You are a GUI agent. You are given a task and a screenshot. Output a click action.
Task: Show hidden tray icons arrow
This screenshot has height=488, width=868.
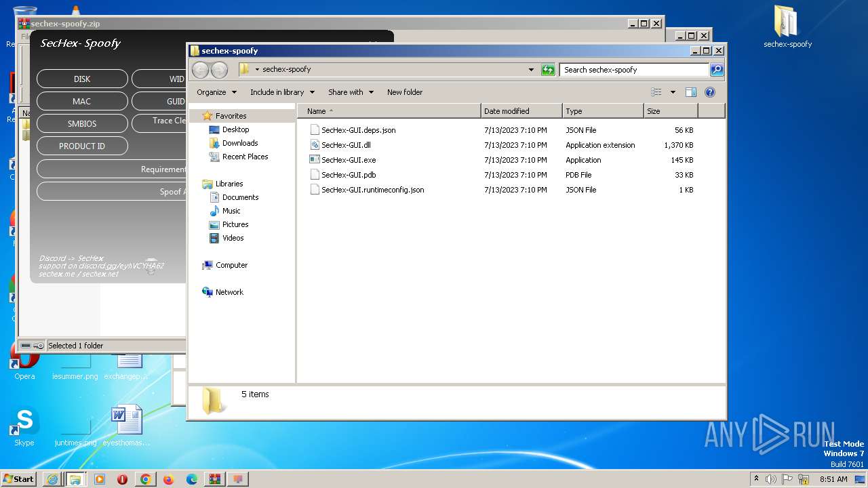point(756,479)
